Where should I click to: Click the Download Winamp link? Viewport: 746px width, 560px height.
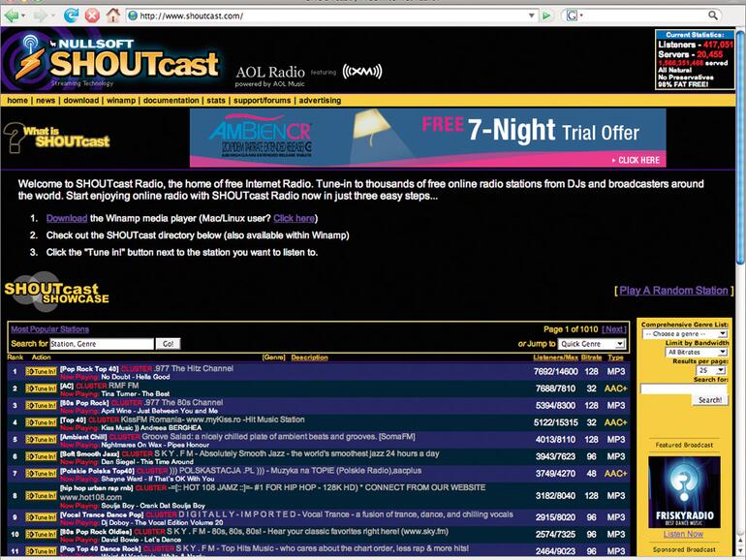pos(67,218)
